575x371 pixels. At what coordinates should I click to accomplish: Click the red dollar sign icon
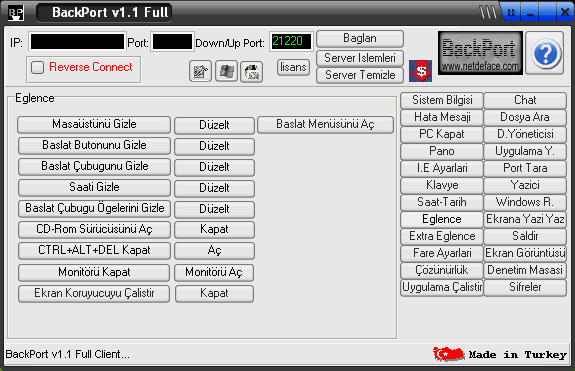[x=420, y=71]
